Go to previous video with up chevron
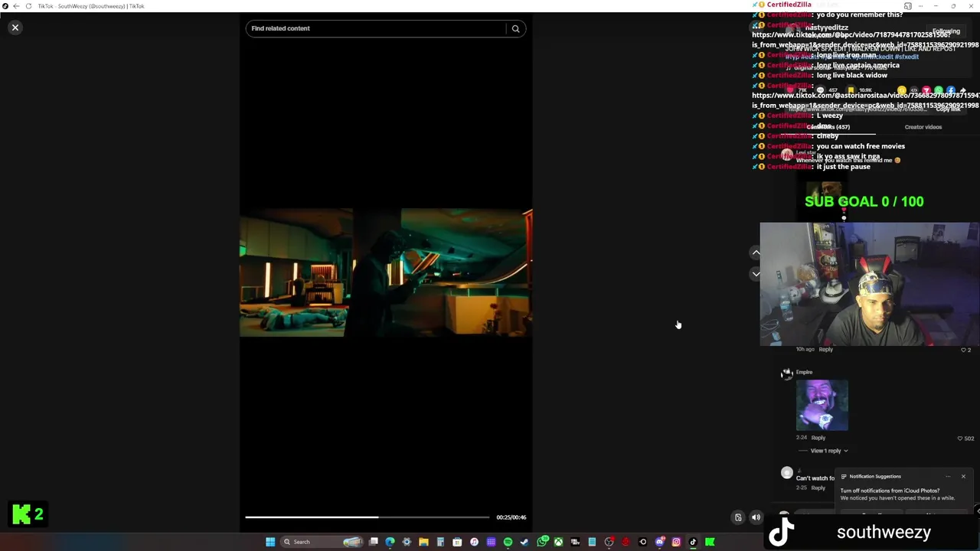 point(756,253)
